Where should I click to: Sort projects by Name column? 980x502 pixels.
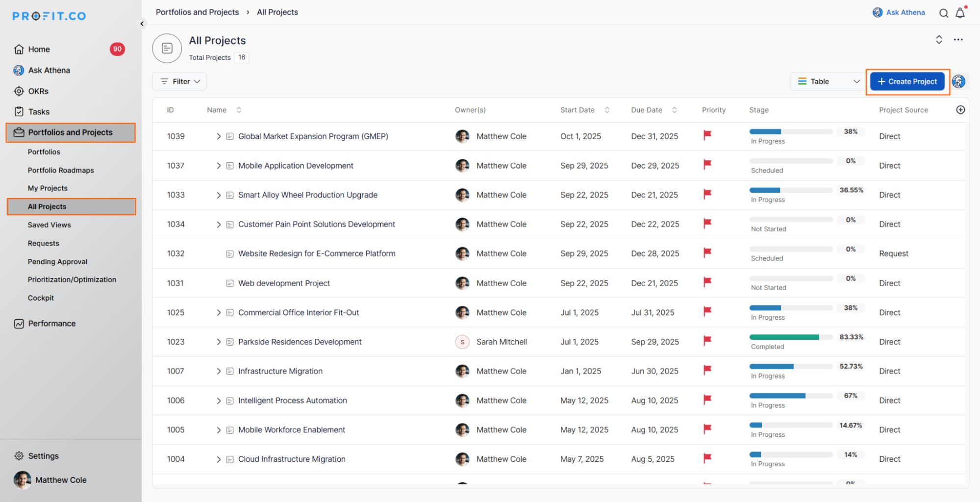(x=239, y=110)
